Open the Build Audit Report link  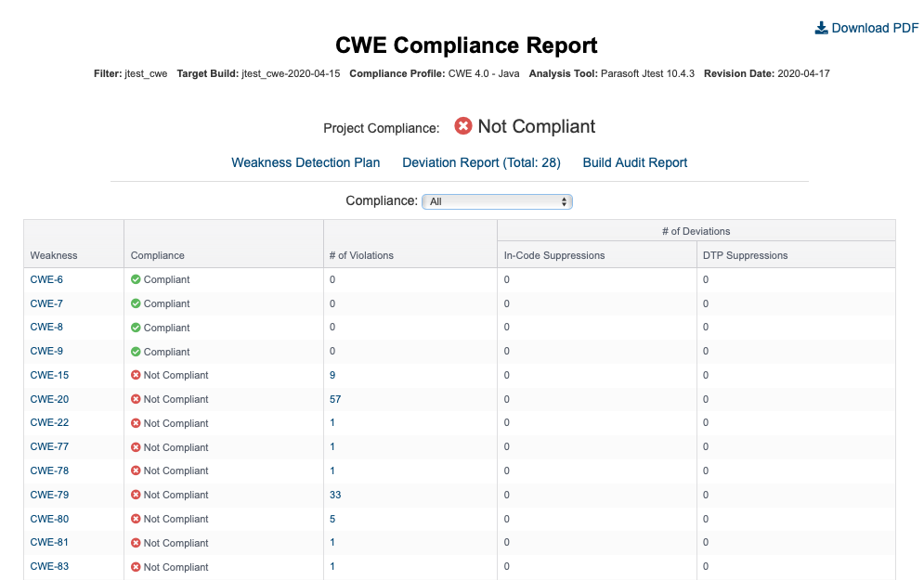pos(634,162)
